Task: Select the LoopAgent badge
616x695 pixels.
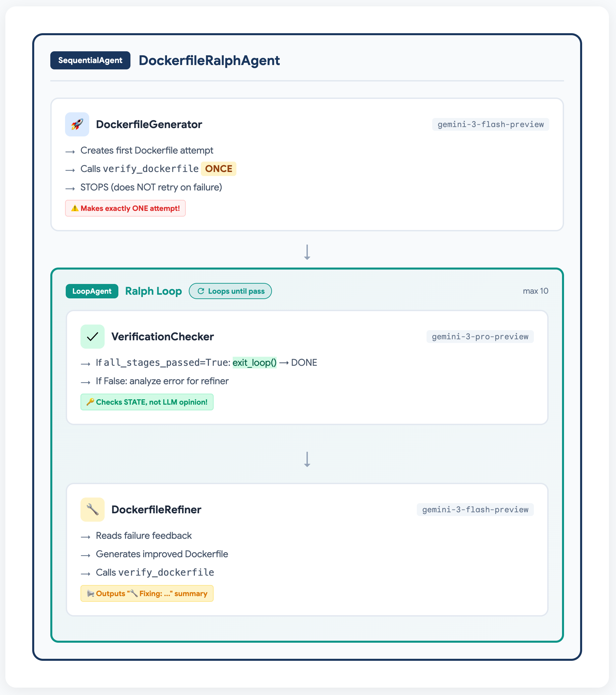Action: click(x=92, y=291)
